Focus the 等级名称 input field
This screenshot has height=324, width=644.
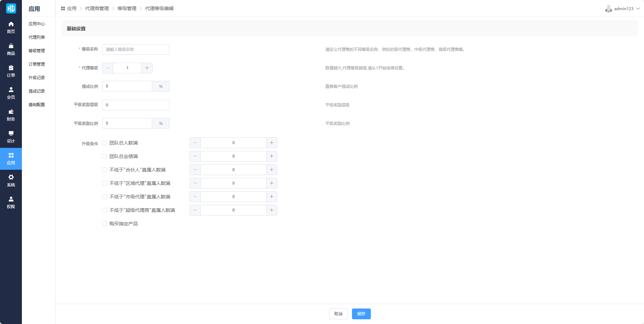(x=135, y=50)
